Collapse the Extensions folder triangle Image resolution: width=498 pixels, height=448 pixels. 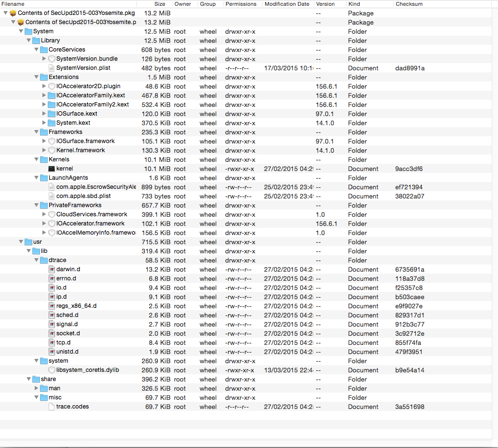point(36,77)
